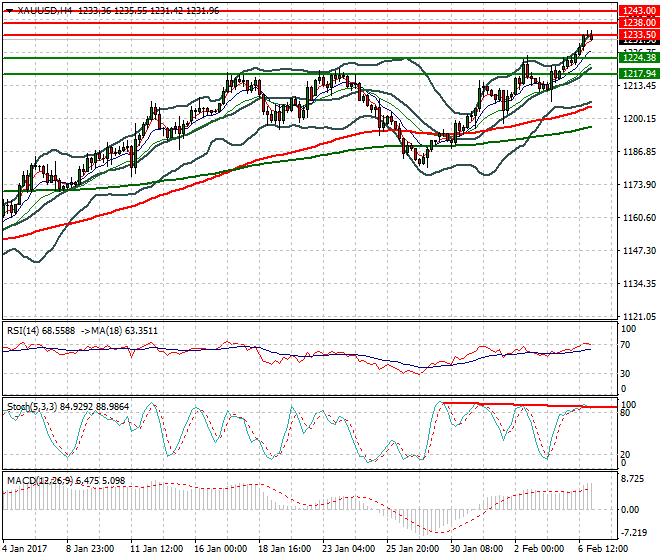
Task: Click the 23 Jan 04:00 time label
Action: pyautogui.click(x=349, y=549)
